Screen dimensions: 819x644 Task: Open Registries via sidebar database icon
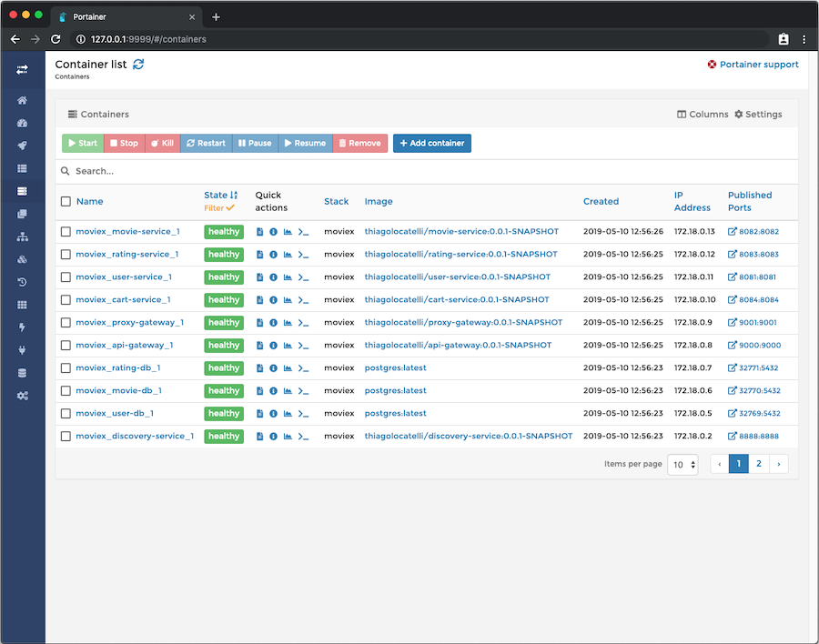click(x=22, y=373)
